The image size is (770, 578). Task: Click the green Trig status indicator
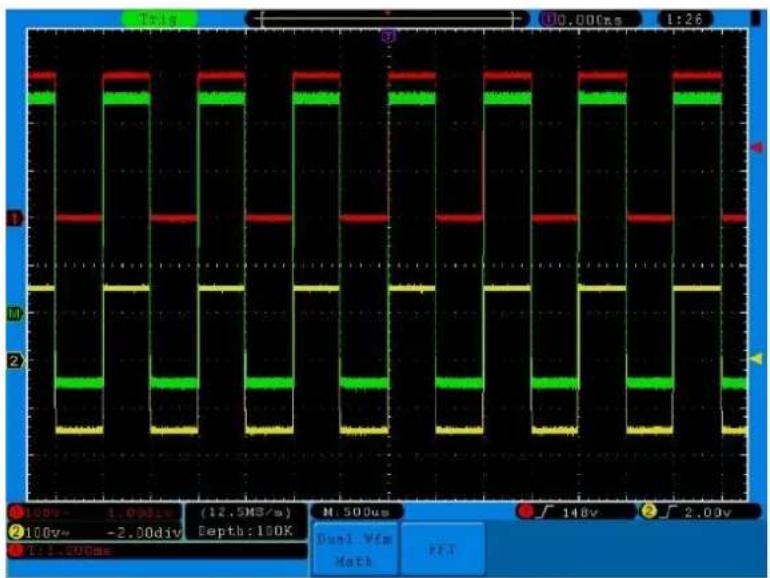click(160, 19)
